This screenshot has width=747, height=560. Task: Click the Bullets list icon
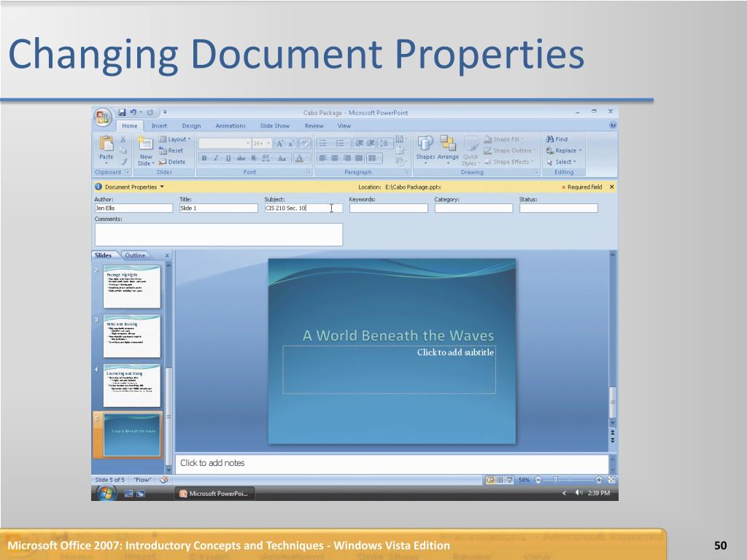[x=323, y=144]
